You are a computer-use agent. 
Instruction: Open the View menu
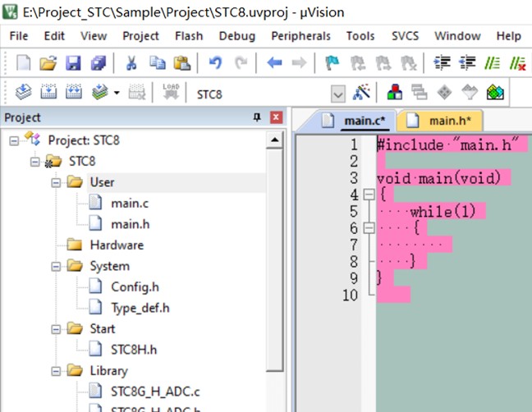click(x=94, y=35)
